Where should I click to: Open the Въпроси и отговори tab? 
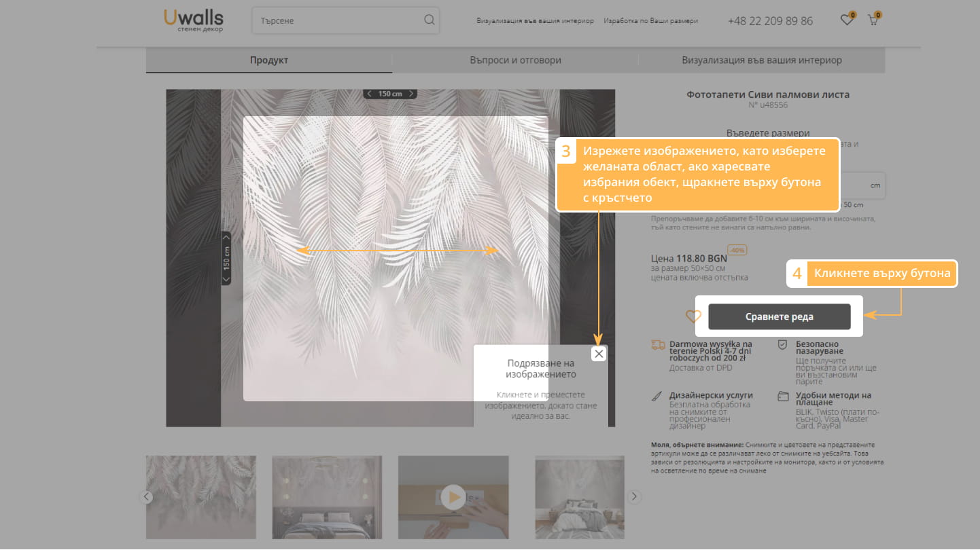pos(515,60)
